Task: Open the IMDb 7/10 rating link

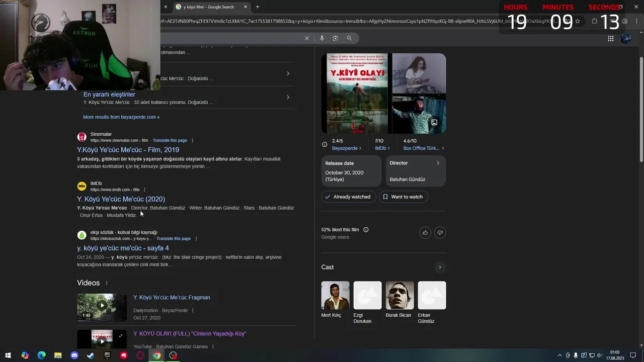Action: click(382, 148)
